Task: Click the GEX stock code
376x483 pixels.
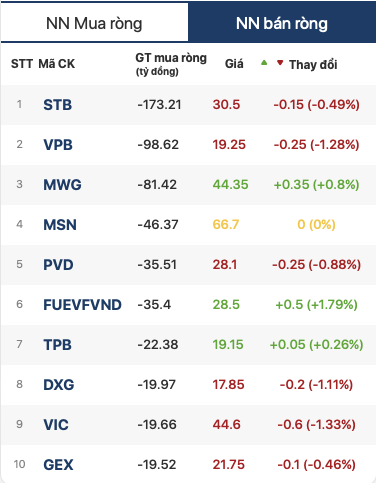Action: pos(58,465)
